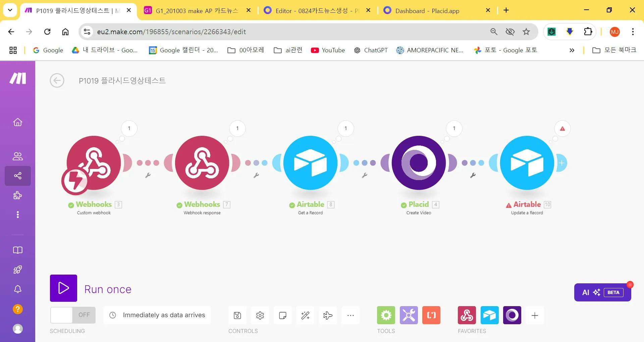Open 모든 북마크 folder
Viewport: 644px width, 342px height.
pyautogui.click(x=614, y=50)
